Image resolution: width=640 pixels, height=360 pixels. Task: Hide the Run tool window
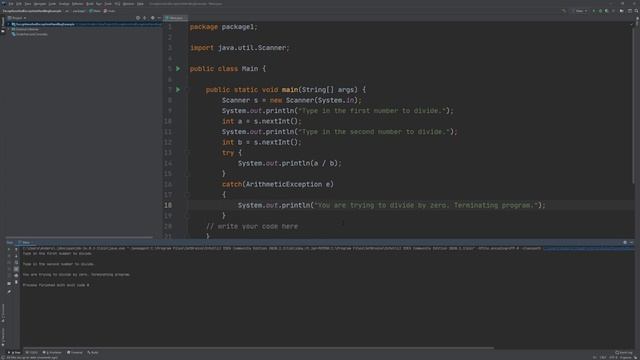[631, 242]
